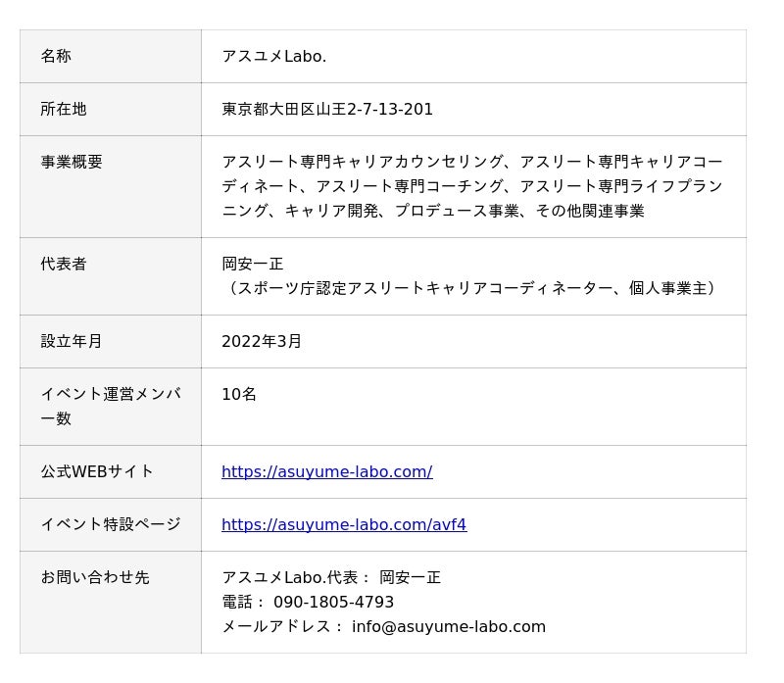Click the email address info@asuyume-labo.com
This screenshot has height=683, width=784.
point(448,626)
